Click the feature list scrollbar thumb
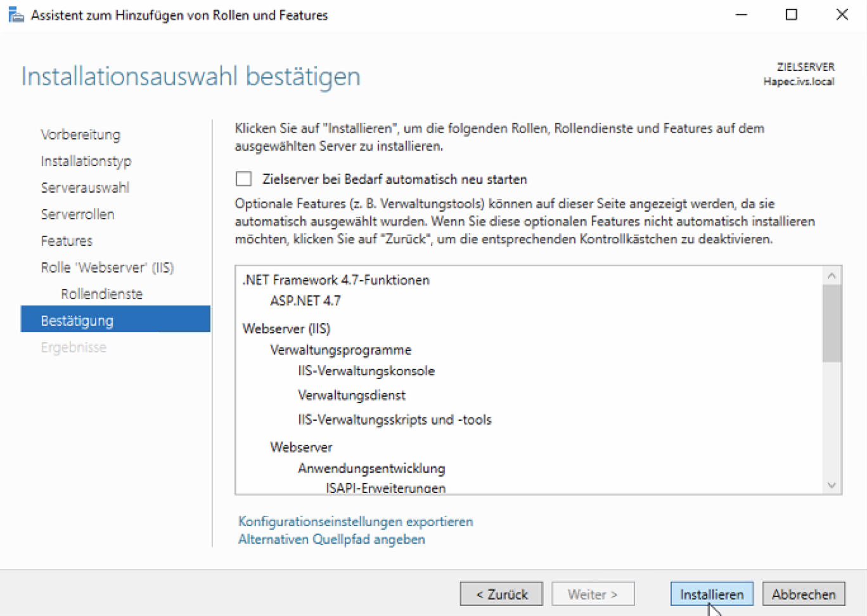The height and width of the screenshot is (616, 867). tap(832, 323)
